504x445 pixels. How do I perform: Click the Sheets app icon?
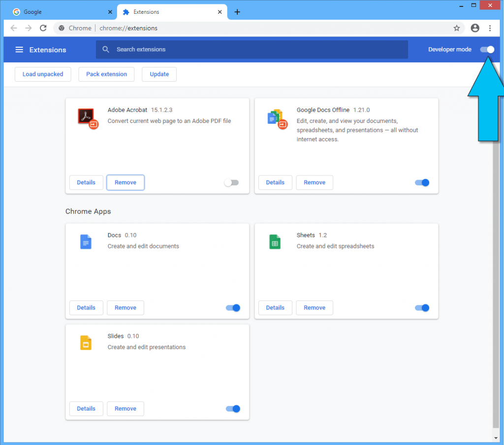[x=275, y=242]
